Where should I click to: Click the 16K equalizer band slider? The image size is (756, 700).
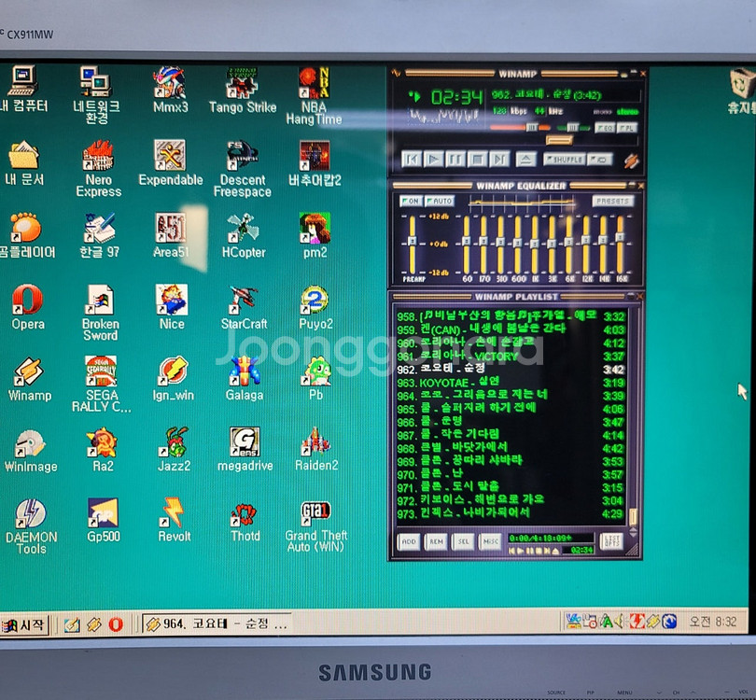point(620,245)
